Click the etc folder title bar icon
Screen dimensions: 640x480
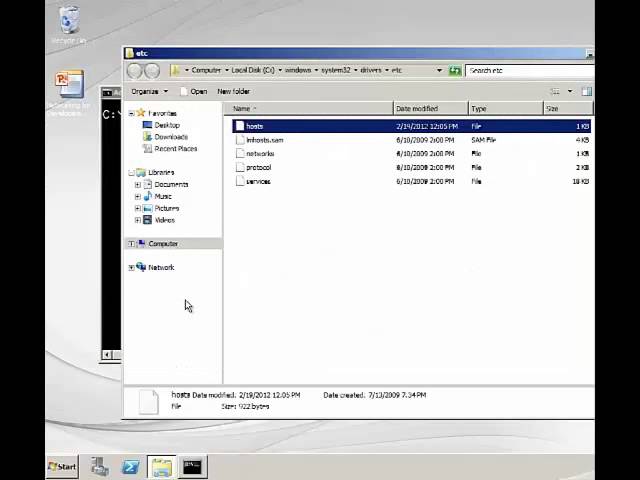click(x=130, y=53)
